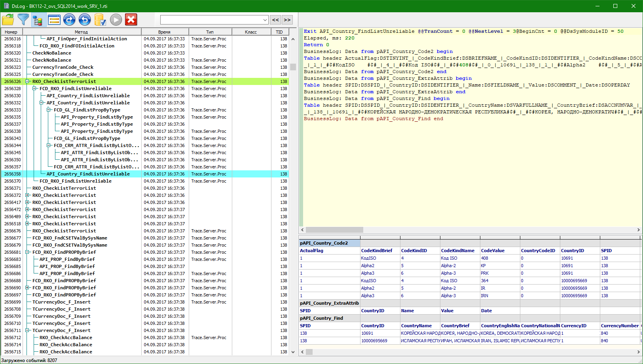The image size is (643, 364).
Task: Click the log text pane horizontal scrollbar thumb
Action: [x=334, y=230]
